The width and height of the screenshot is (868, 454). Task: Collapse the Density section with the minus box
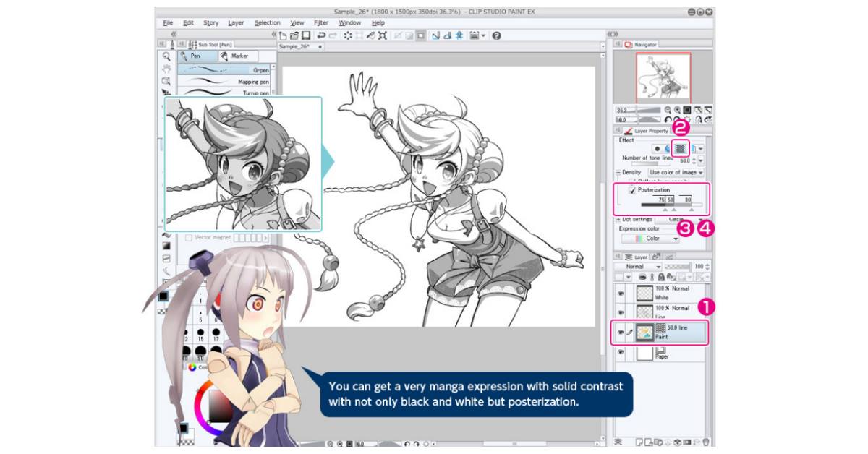pyautogui.click(x=618, y=172)
